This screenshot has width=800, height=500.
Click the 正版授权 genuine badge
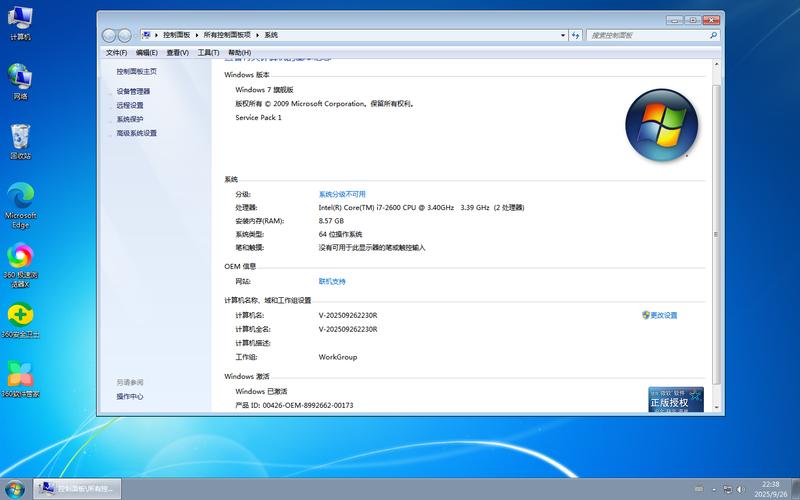pyautogui.click(x=676, y=399)
